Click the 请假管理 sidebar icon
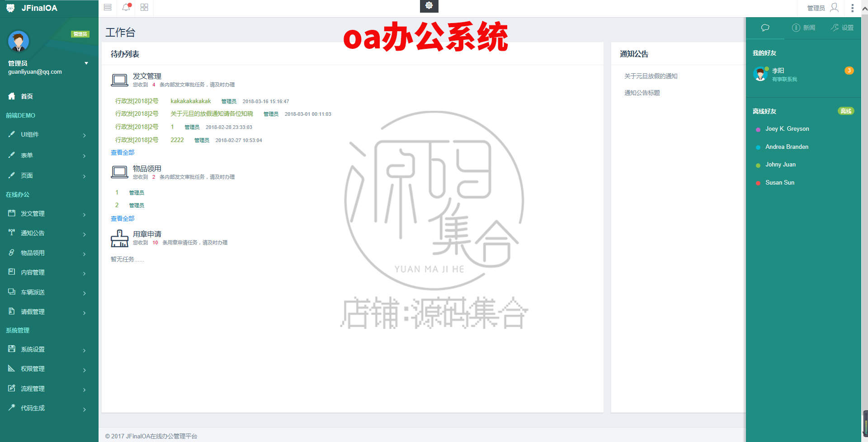The image size is (868, 442). (12, 311)
